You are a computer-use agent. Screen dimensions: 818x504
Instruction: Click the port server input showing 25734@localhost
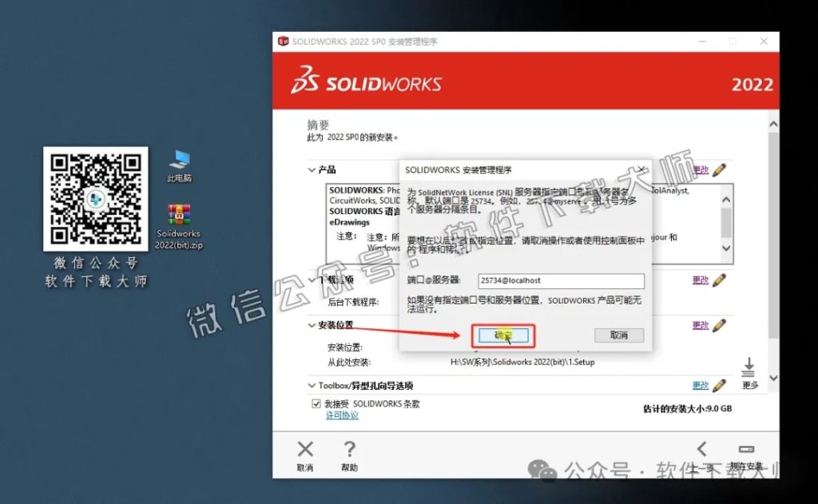coord(561,280)
